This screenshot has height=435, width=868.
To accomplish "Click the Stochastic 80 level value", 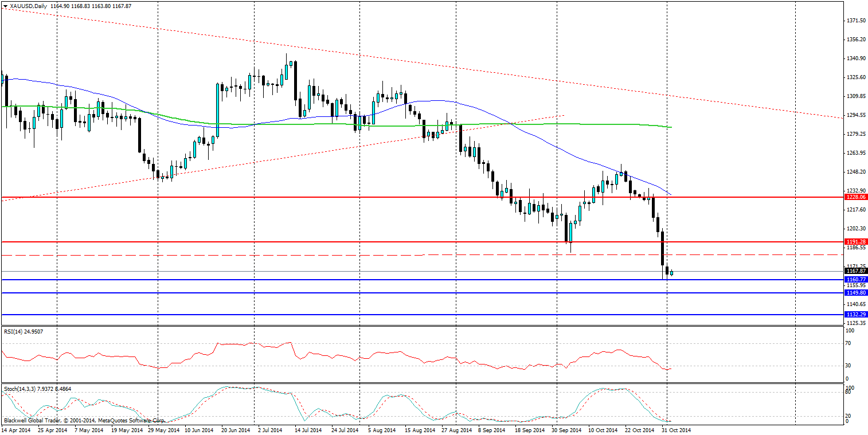I will (850, 393).
